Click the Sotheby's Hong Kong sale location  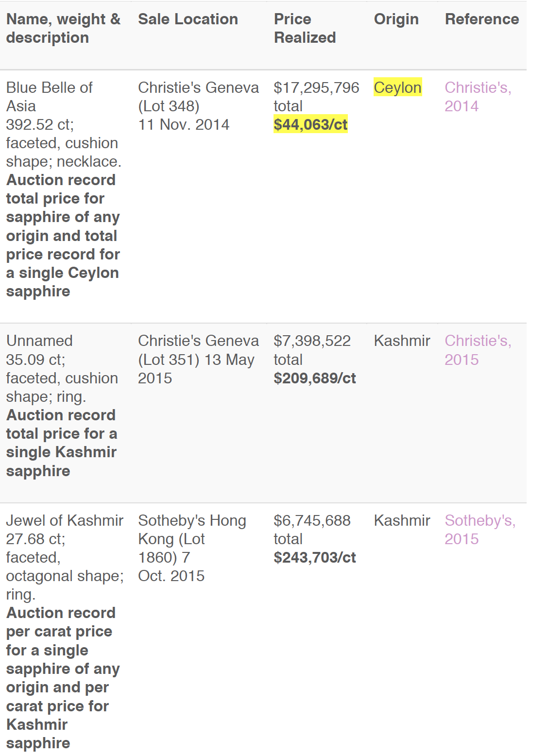click(x=192, y=548)
